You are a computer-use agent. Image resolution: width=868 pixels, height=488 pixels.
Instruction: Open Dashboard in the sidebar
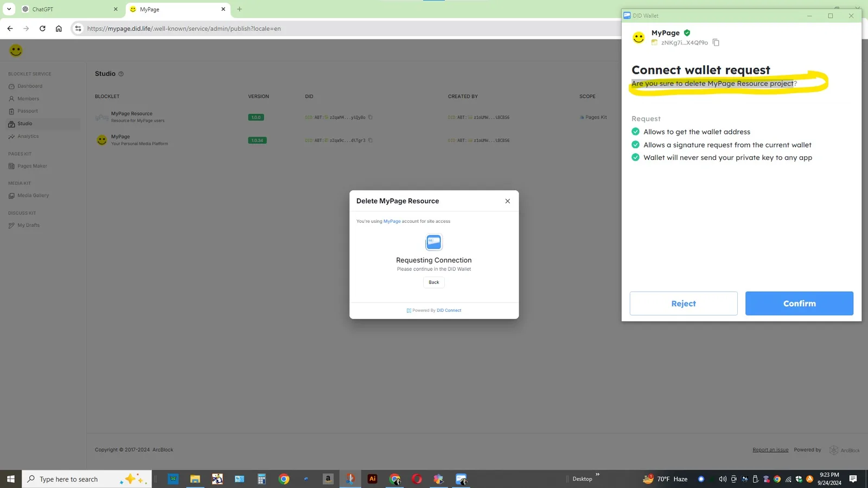pyautogui.click(x=30, y=86)
